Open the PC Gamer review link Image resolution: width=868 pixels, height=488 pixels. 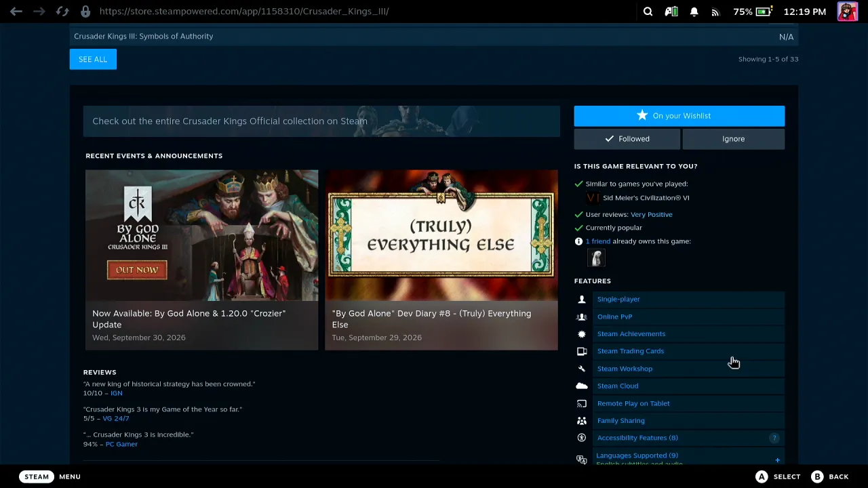(x=121, y=444)
